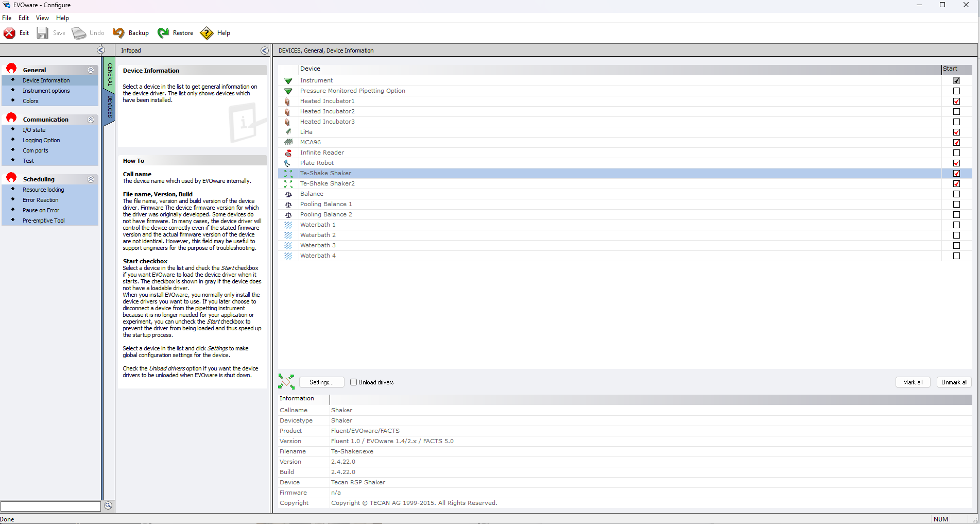Click the General section red icon
980x524 pixels.
point(11,69)
